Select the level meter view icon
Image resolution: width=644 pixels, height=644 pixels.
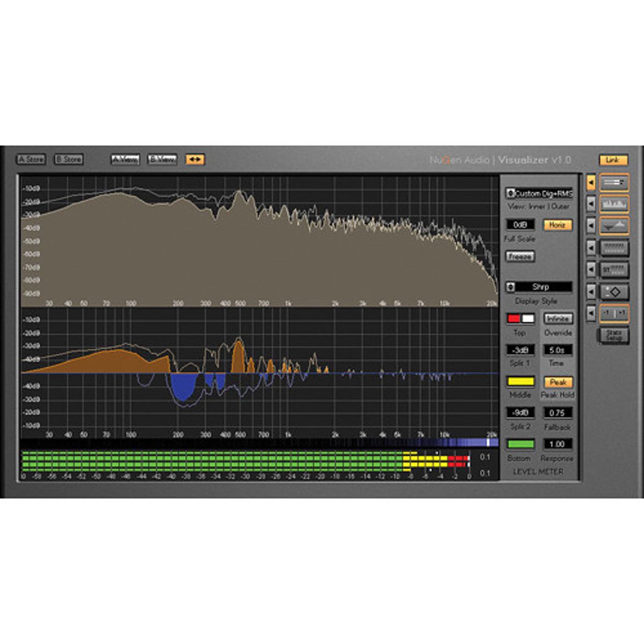(x=614, y=183)
